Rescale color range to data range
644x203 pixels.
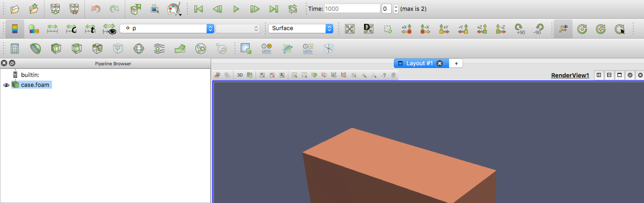coord(52,29)
